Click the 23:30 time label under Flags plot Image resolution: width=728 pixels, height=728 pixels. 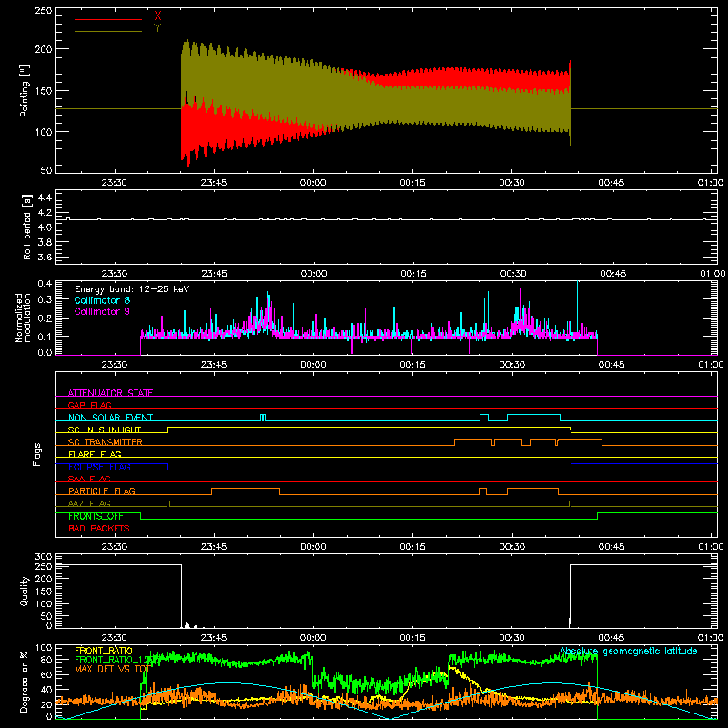[x=115, y=547]
